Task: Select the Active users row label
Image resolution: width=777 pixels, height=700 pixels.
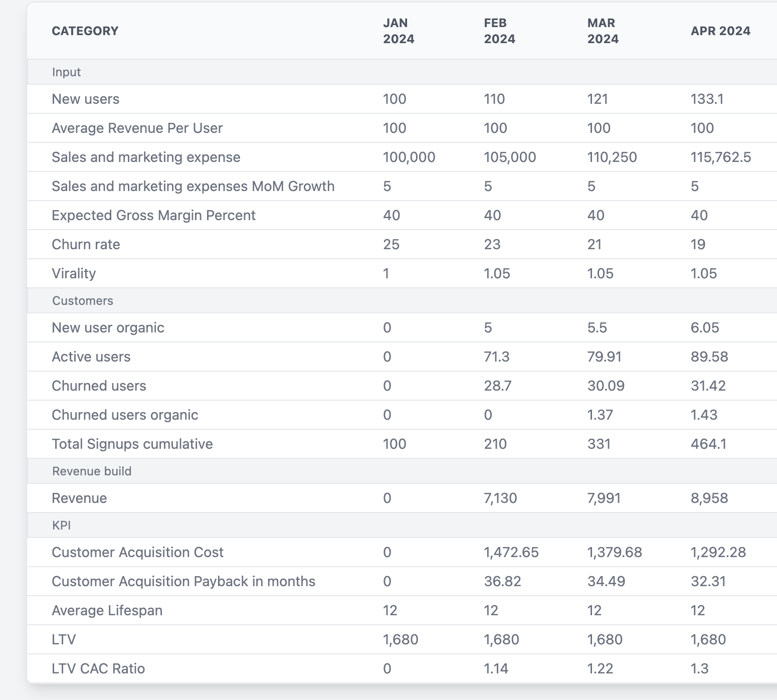Action: pos(91,357)
